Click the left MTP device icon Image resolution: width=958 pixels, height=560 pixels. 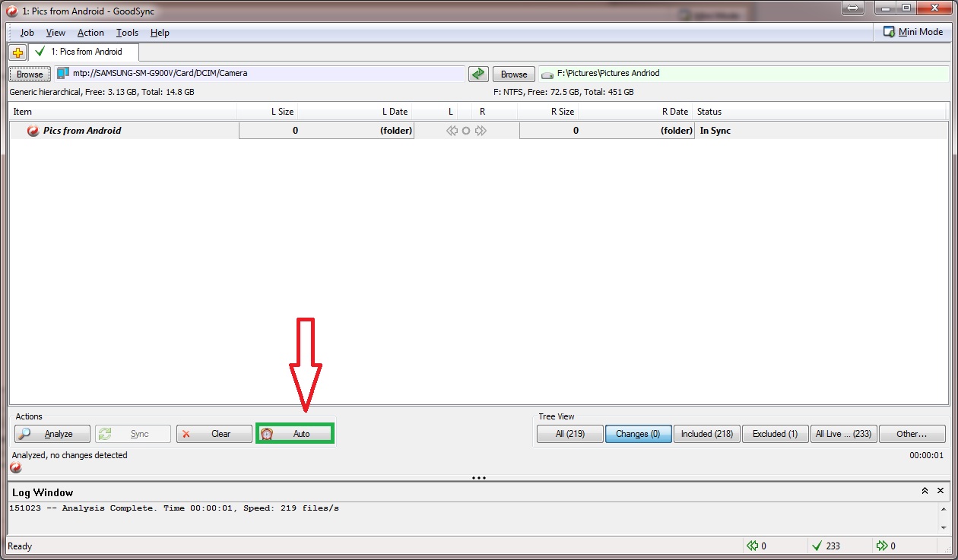62,74
